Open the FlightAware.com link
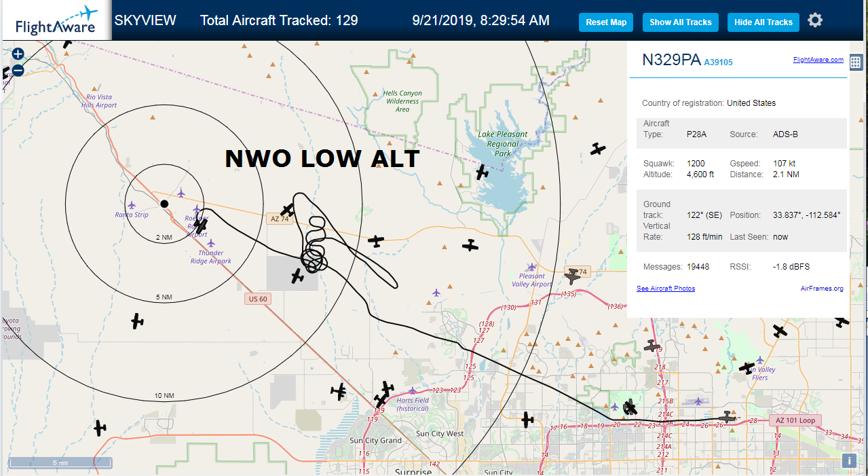Image resolution: width=868 pixels, height=476 pixels. click(818, 60)
